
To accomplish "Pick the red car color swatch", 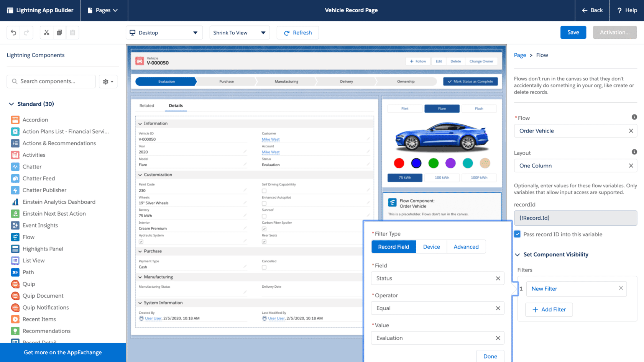I will click(x=399, y=164).
